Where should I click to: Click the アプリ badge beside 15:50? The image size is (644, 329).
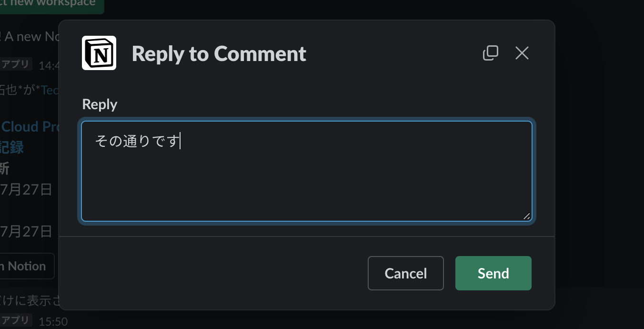pyautogui.click(x=15, y=320)
